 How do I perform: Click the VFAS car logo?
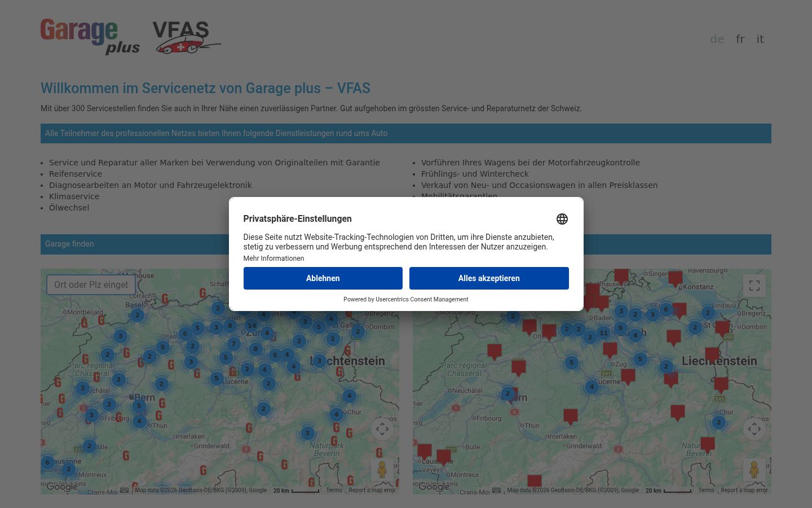(186, 37)
